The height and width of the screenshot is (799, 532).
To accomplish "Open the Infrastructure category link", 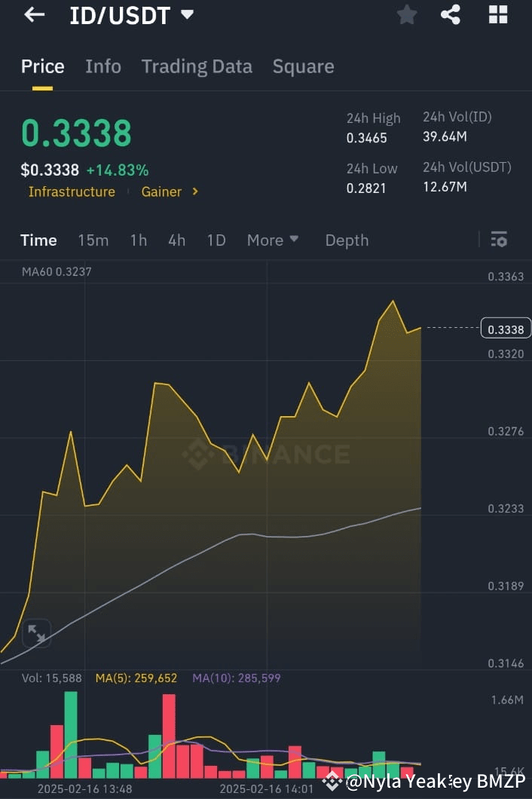I will [x=72, y=191].
